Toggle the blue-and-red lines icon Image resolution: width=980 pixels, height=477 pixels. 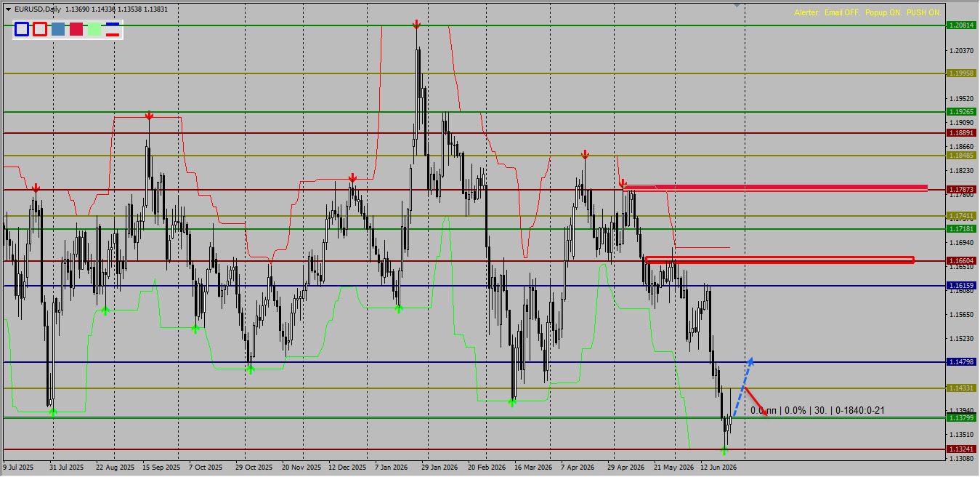pyautogui.click(x=113, y=29)
